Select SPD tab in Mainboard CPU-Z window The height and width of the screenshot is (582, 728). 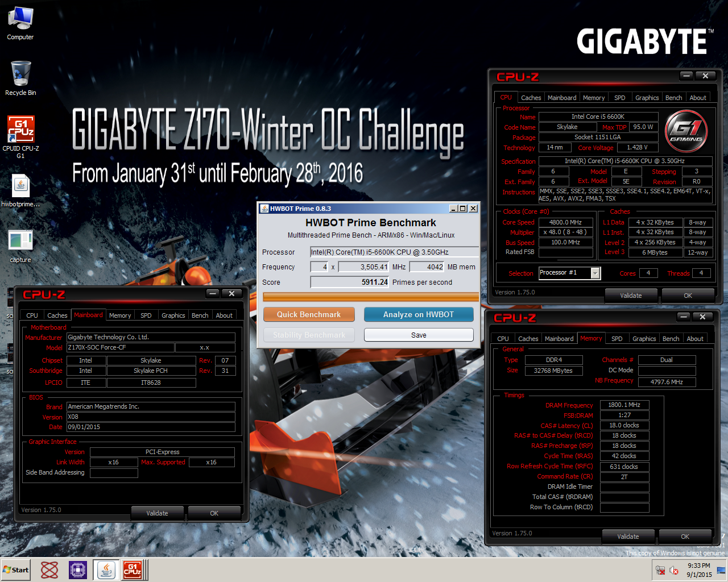point(146,315)
